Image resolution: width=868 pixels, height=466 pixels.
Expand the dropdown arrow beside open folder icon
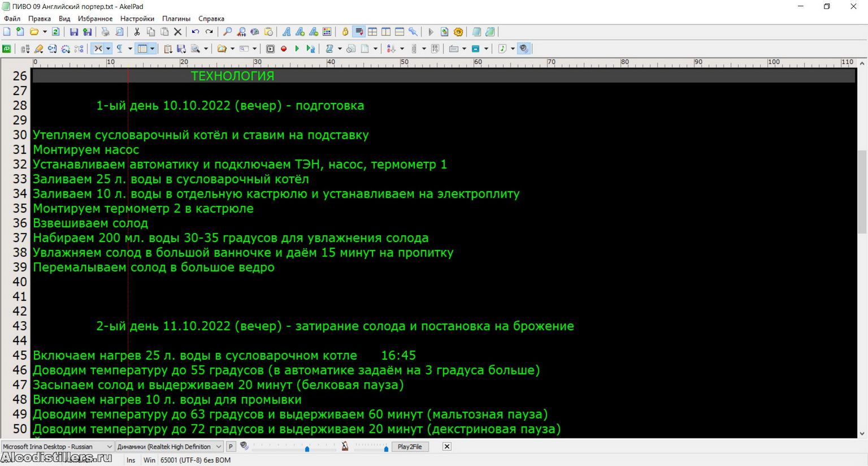click(45, 32)
